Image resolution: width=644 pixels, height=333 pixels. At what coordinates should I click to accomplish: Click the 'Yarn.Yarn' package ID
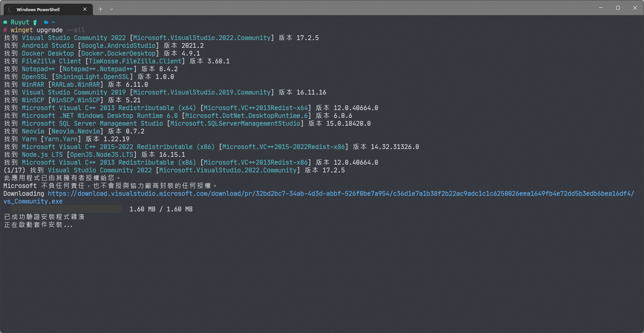tap(61, 139)
